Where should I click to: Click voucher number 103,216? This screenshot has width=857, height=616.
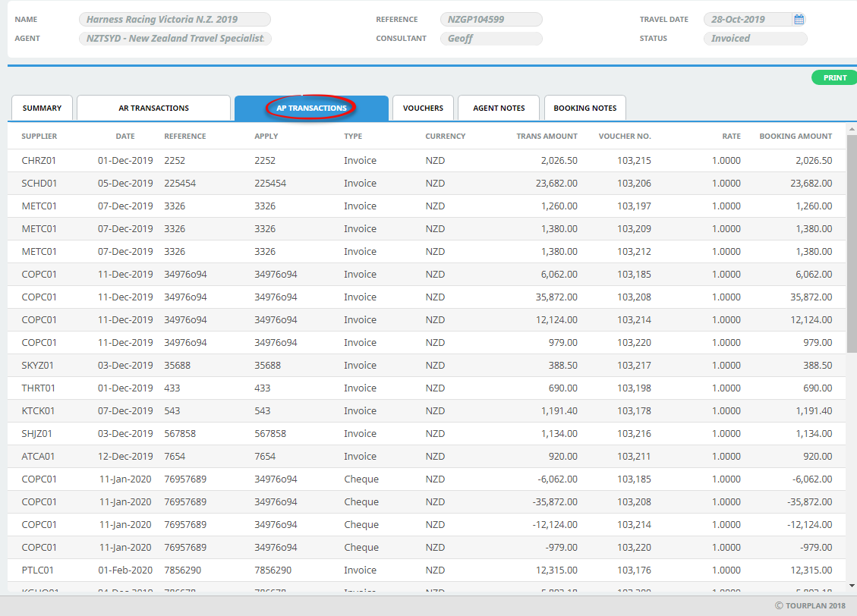[x=634, y=434]
